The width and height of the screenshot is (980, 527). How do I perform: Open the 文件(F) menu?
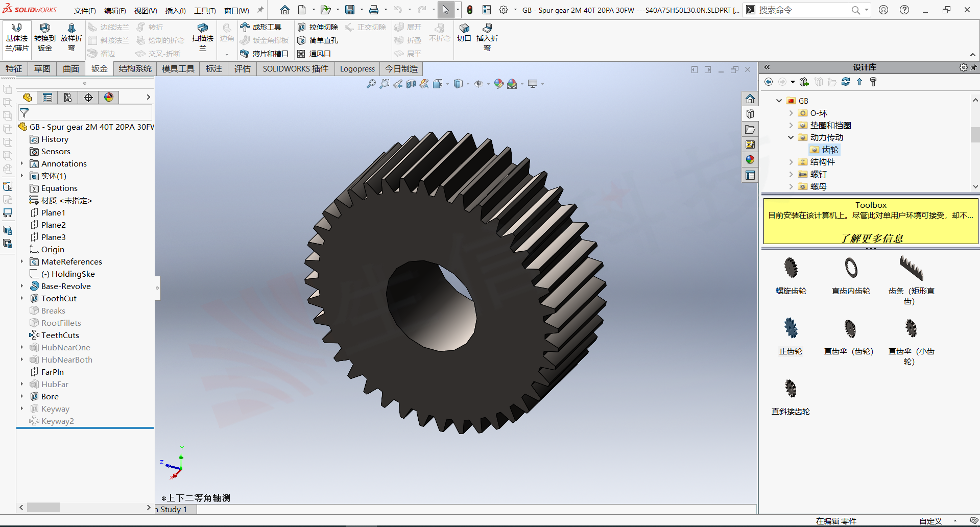pos(85,10)
